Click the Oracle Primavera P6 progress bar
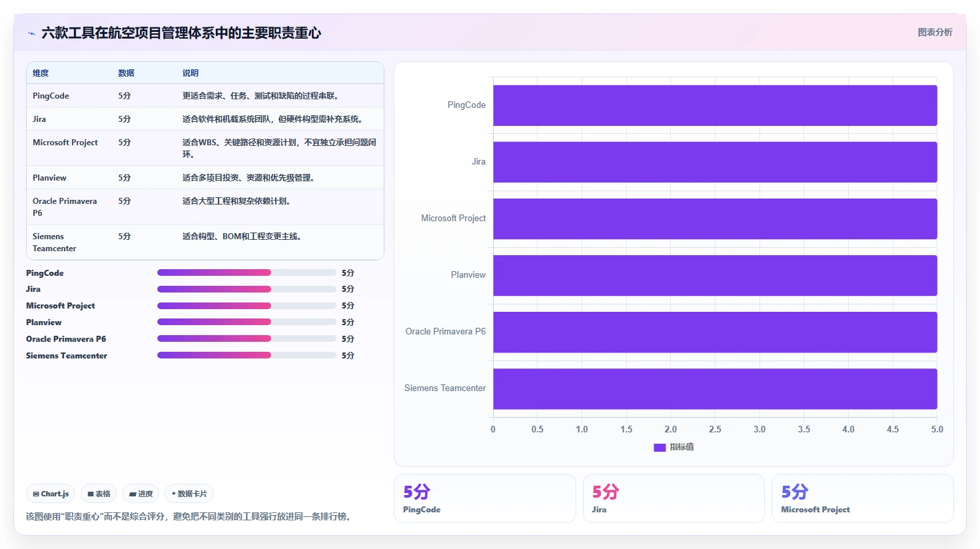980x549 pixels. coord(246,338)
